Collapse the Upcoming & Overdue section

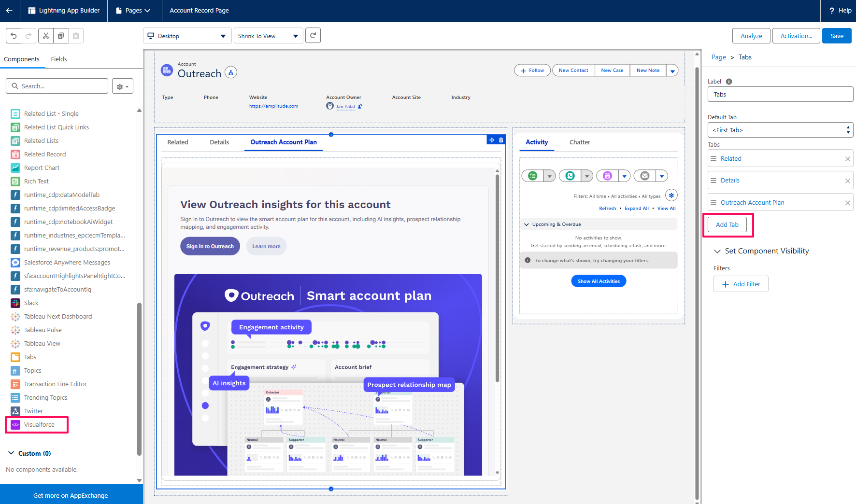click(527, 224)
